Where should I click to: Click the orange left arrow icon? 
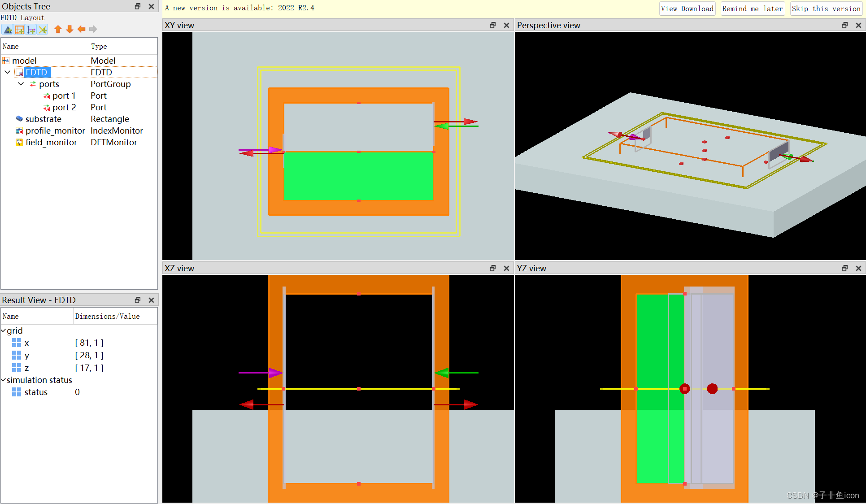click(x=81, y=30)
